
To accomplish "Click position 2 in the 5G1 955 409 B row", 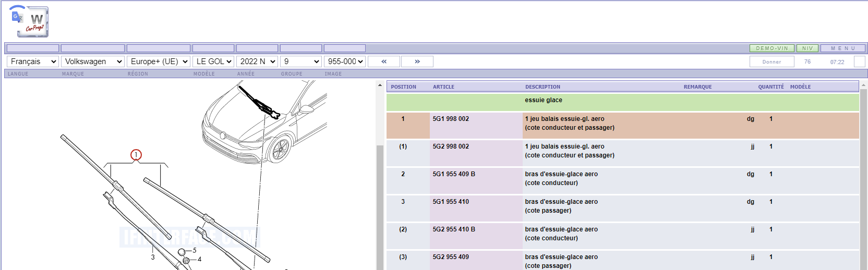I will pos(403,174).
